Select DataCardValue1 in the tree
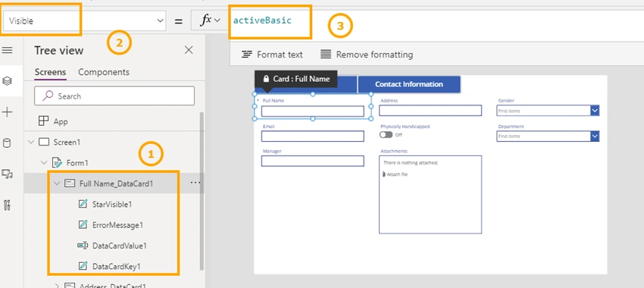This screenshot has height=288, width=644. (120, 246)
